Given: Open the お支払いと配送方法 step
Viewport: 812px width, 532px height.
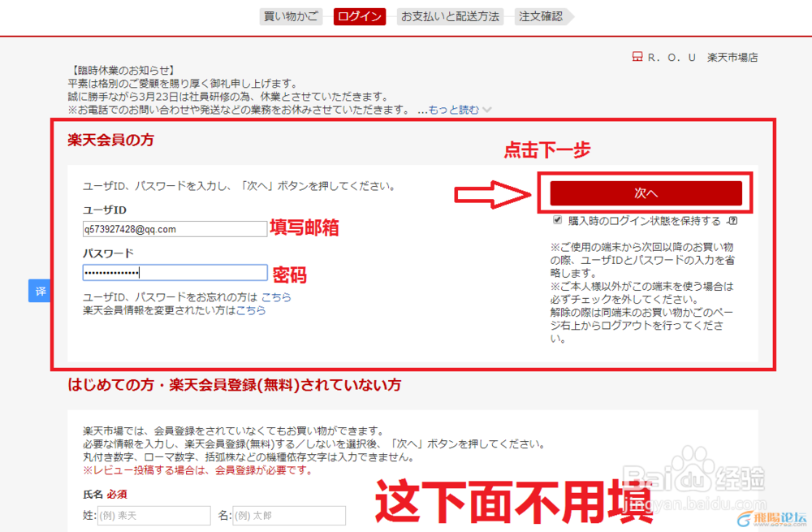Looking at the screenshot, I should pos(450,16).
